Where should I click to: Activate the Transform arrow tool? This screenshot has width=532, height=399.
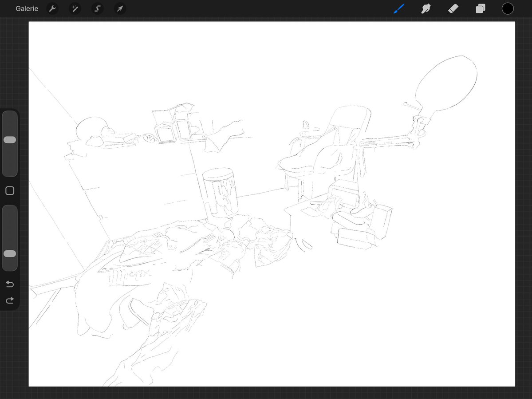120,8
